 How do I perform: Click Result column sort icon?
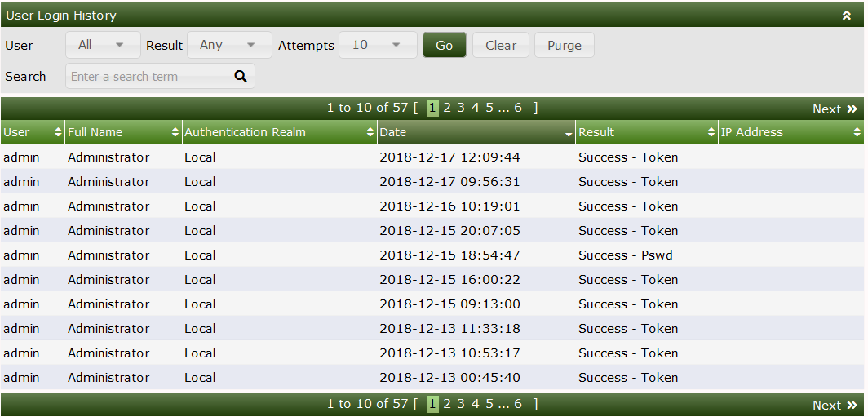(x=711, y=132)
